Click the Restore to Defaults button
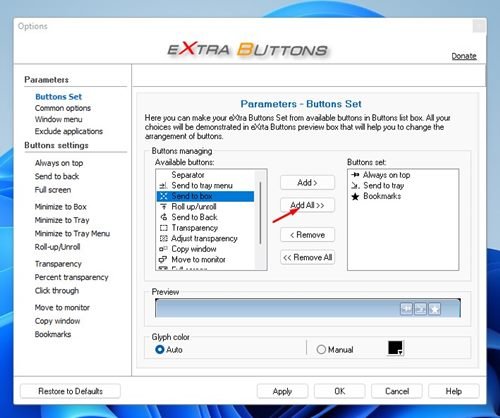Image resolution: width=500 pixels, height=418 pixels. coord(70,391)
